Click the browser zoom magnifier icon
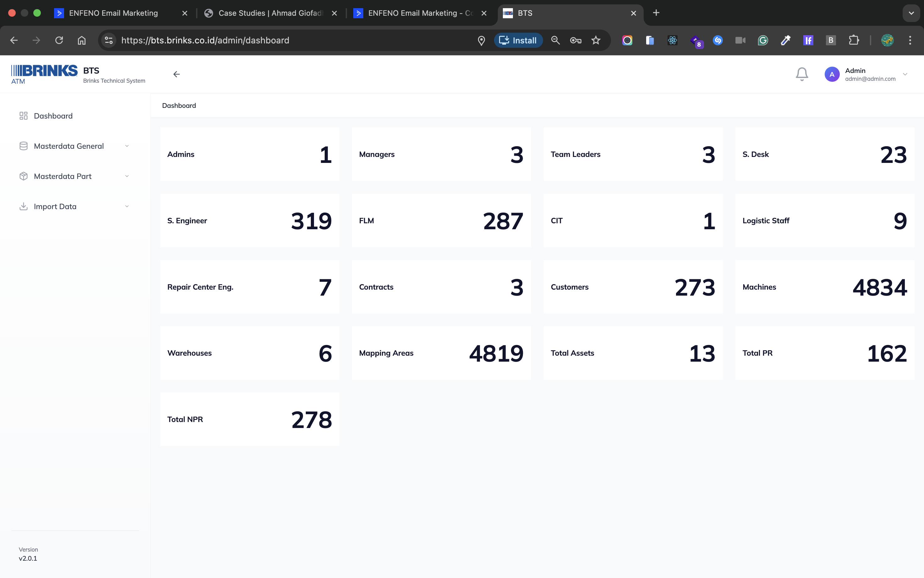The width and height of the screenshot is (924, 578). click(555, 41)
